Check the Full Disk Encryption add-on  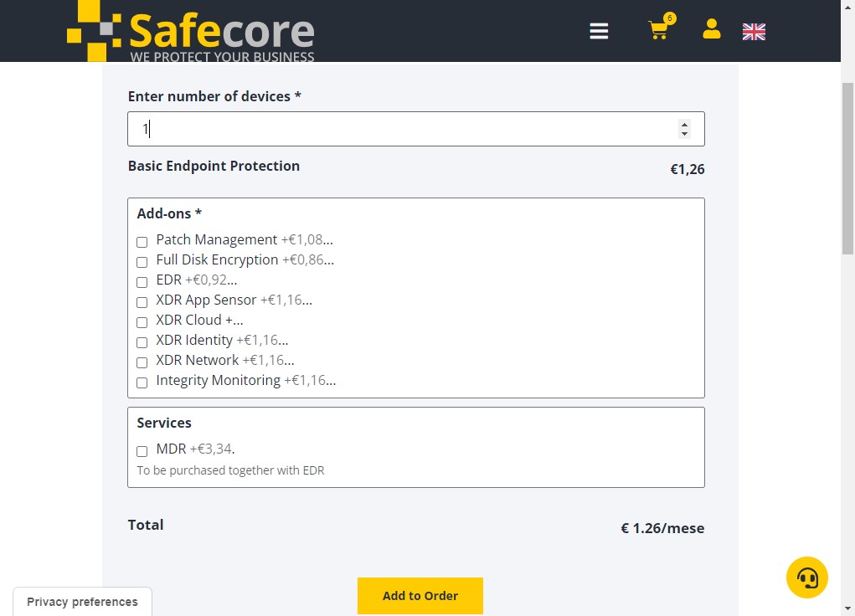142,262
